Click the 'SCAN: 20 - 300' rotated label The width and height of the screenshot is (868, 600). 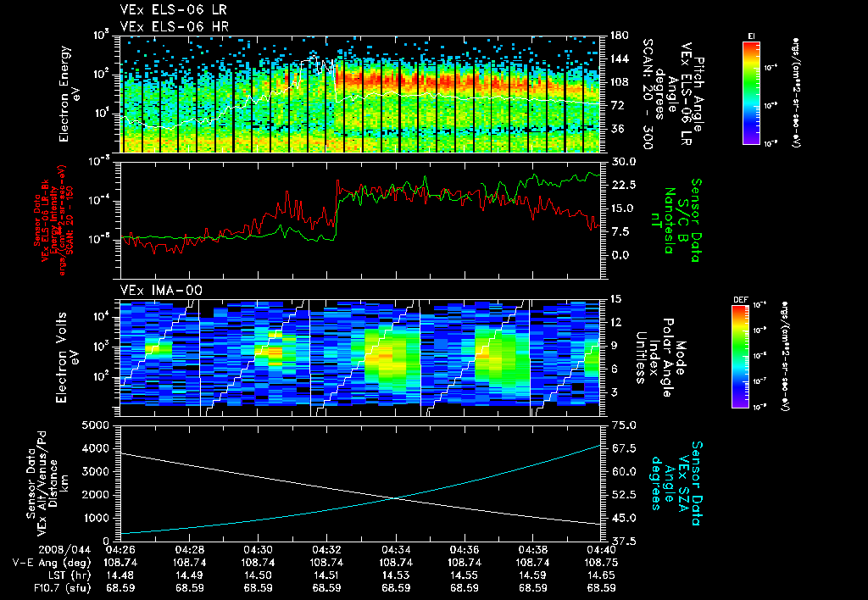click(x=648, y=93)
